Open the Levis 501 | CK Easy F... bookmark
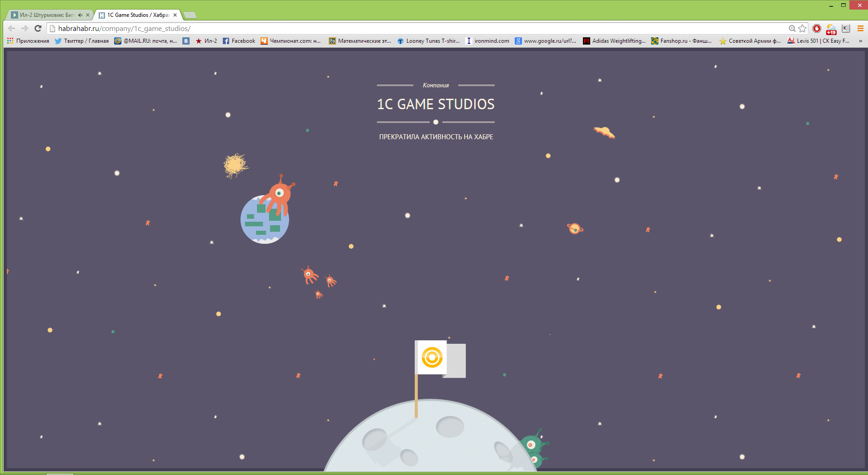This screenshot has width=868, height=475. click(x=818, y=41)
